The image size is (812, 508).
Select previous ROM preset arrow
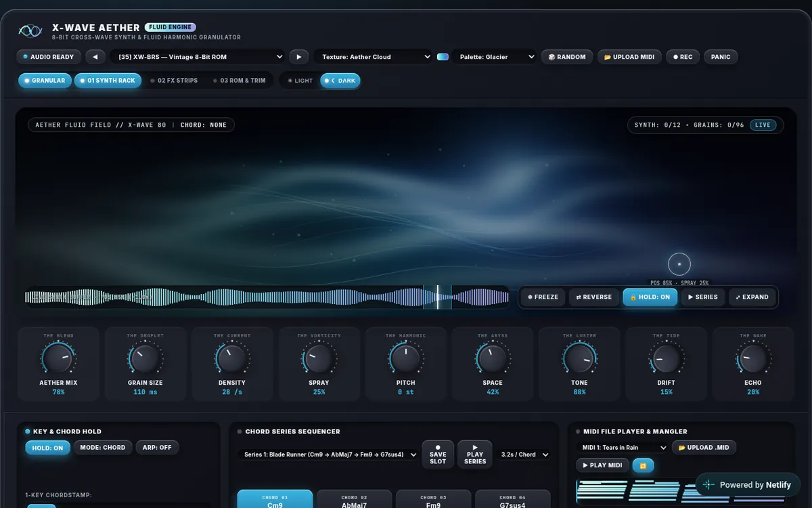click(95, 57)
